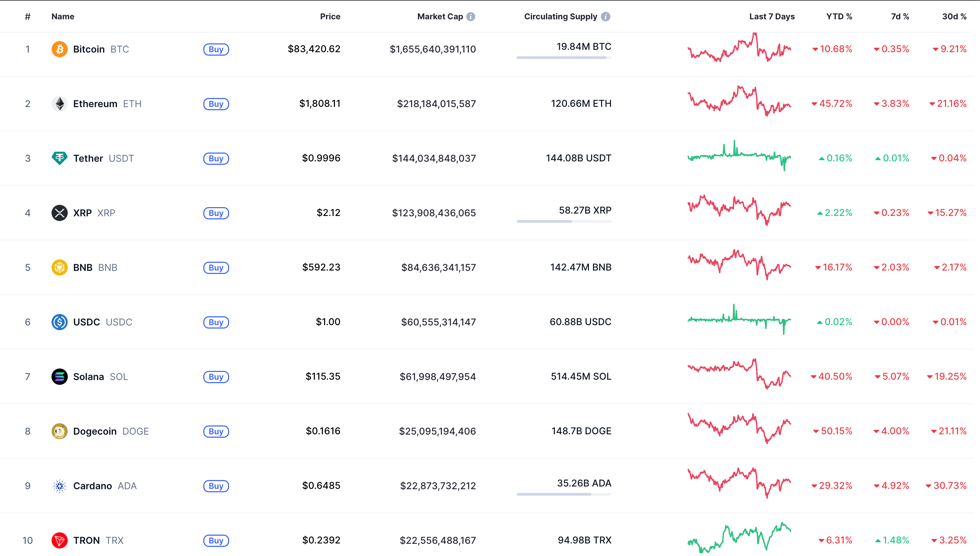Image resolution: width=980 pixels, height=556 pixels.
Task: Sort by Circulating Supply column header
Action: click(x=560, y=17)
